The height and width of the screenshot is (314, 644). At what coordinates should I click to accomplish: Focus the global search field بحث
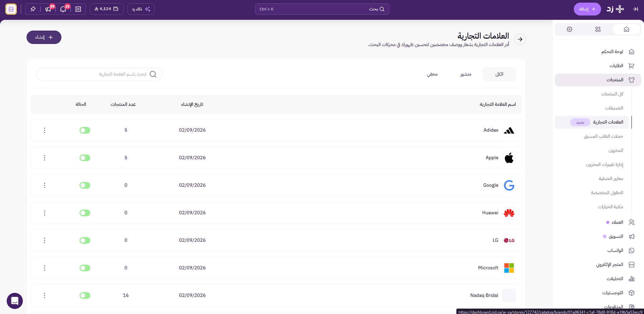[322, 9]
